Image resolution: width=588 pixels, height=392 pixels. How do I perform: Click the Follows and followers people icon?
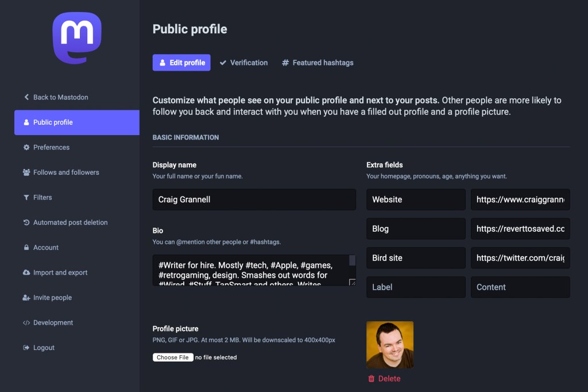tap(26, 172)
